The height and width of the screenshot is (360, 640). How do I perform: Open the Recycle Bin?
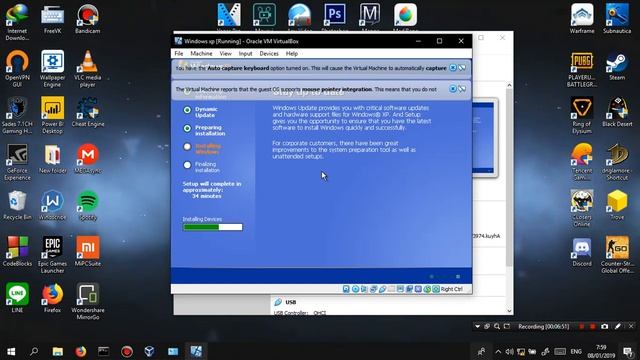[17, 205]
